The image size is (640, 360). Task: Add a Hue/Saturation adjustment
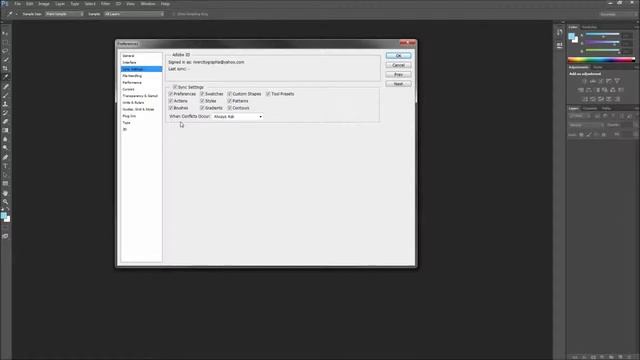580,90
